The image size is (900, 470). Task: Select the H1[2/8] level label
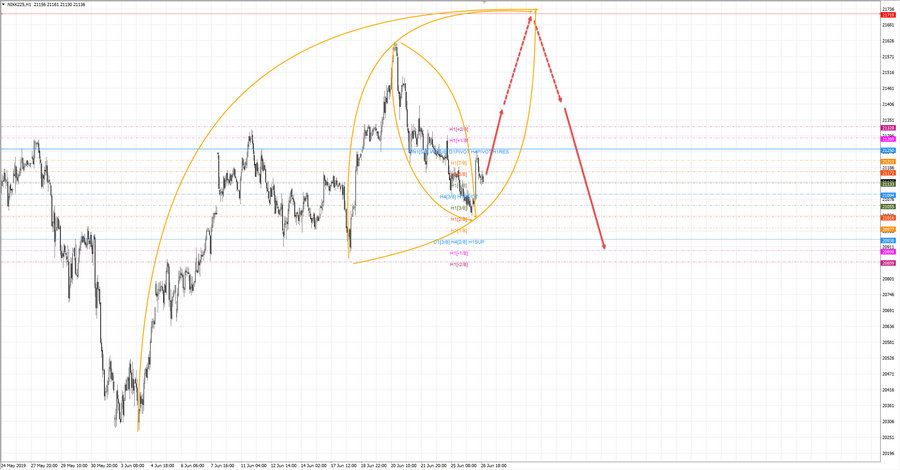tap(459, 219)
